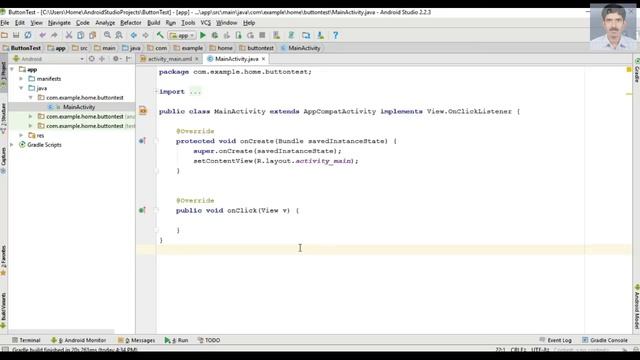Open the Gradle side panel
The image size is (640, 360).
[x=636, y=70]
